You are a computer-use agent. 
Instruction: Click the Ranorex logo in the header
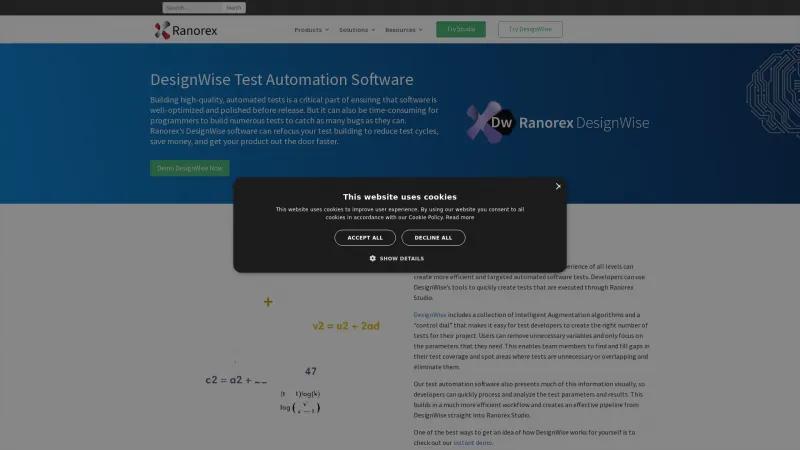pos(186,30)
